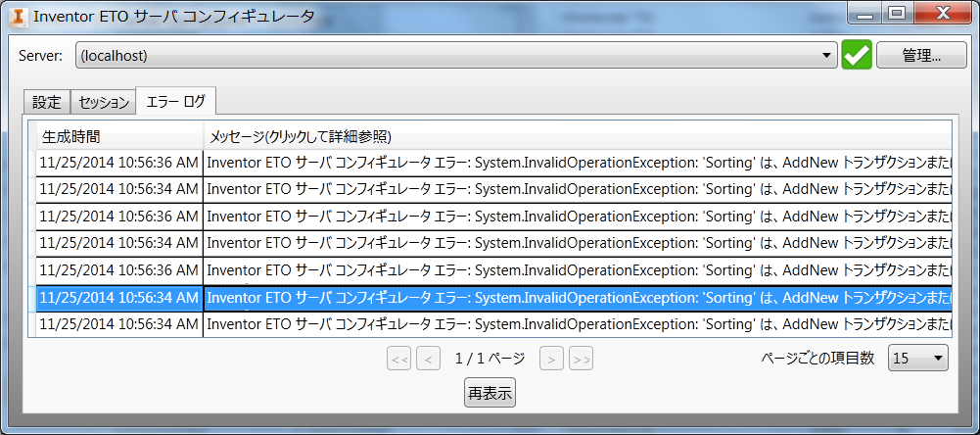This screenshot has height=435, width=980.
Task: Close the Inventor ETO configurator window
Action: [945, 13]
